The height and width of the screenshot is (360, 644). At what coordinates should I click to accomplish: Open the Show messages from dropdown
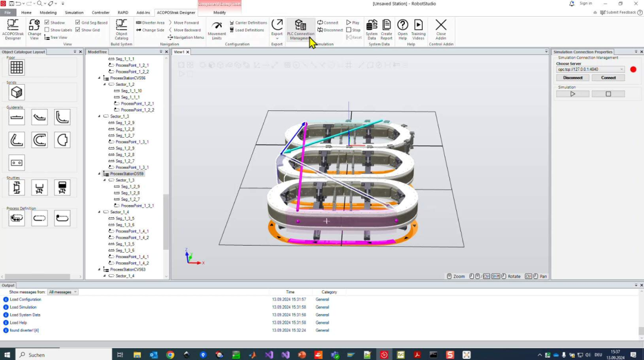pos(63,292)
